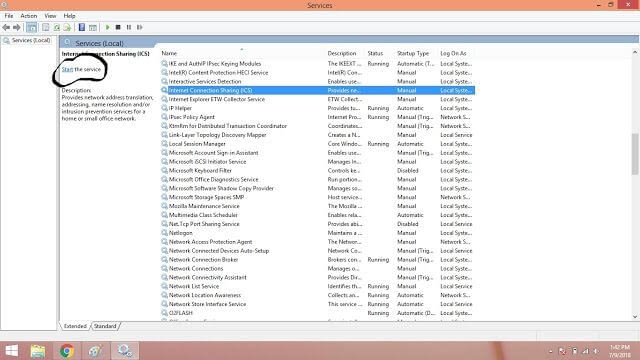
Task: Sort by the Startup Type column header
Action: coord(416,53)
